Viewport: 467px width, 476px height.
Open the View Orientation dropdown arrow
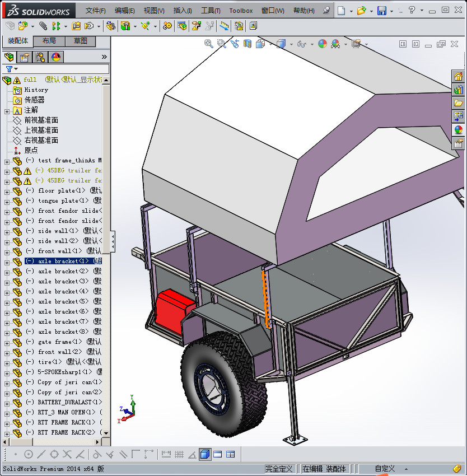[270, 45]
